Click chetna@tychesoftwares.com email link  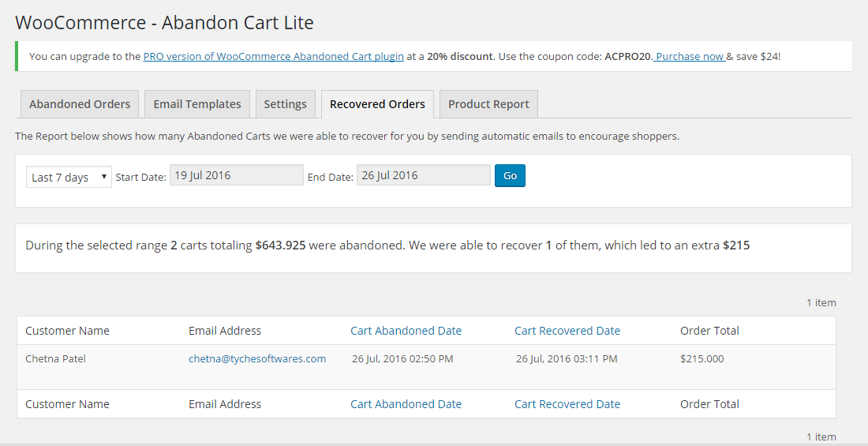click(257, 358)
